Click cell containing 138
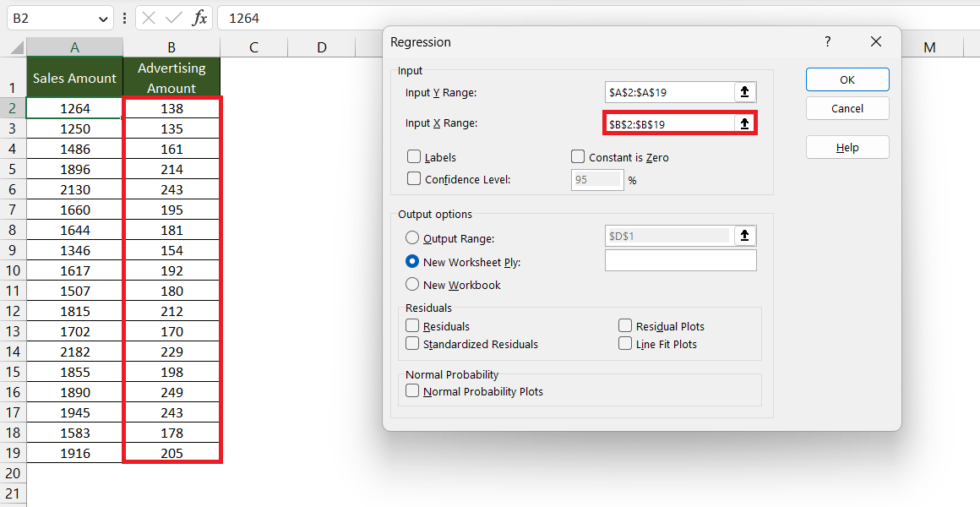 point(171,108)
